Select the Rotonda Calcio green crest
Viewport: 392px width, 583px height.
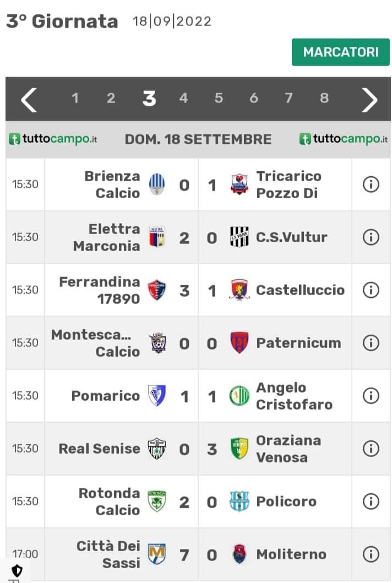(157, 501)
